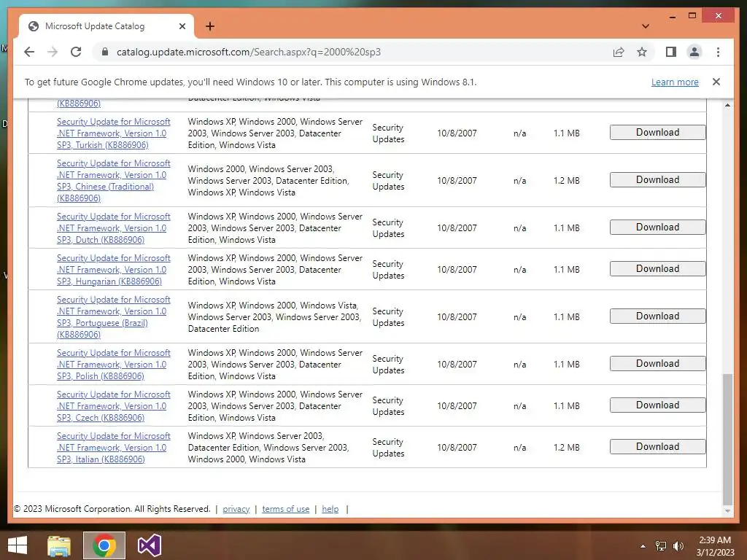Go back to the previous page
This screenshot has height=560, width=747.
click(x=29, y=52)
